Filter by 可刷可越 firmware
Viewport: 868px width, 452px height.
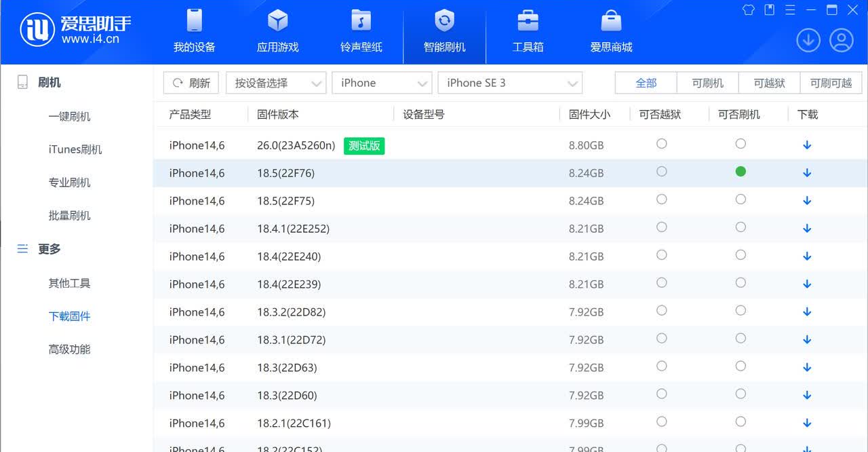coord(831,83)
